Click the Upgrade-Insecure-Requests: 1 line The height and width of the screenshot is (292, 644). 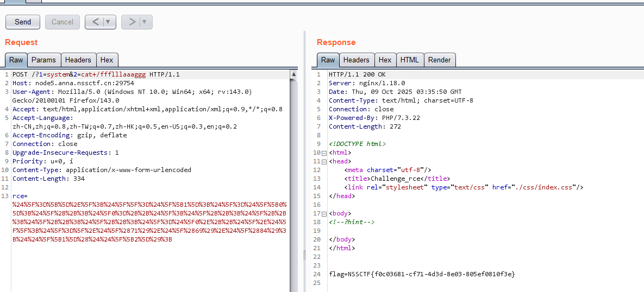[x=65, y=153]
